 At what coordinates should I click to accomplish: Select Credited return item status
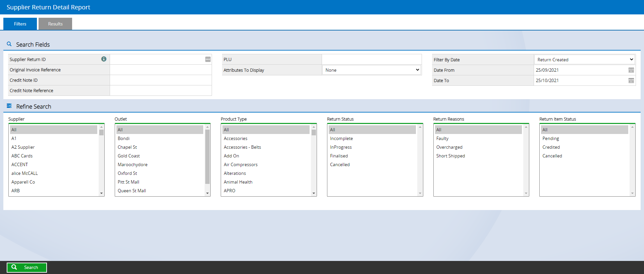pos(585,147)
